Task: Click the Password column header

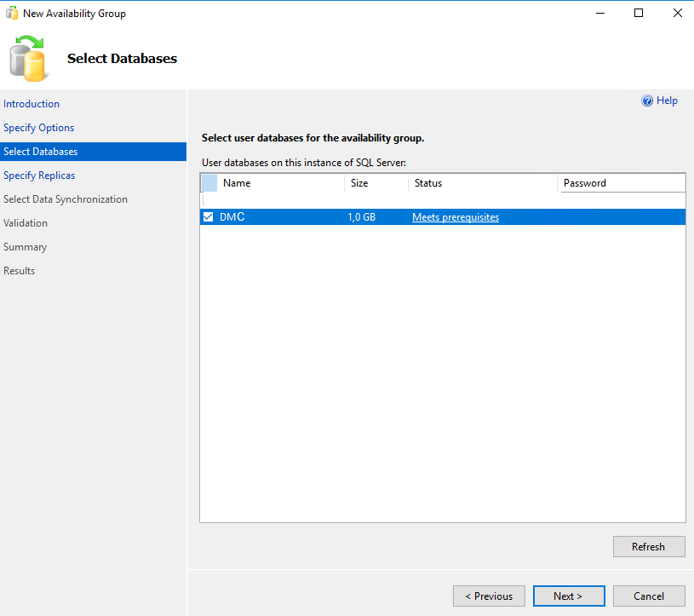Action: coord(622,183)
